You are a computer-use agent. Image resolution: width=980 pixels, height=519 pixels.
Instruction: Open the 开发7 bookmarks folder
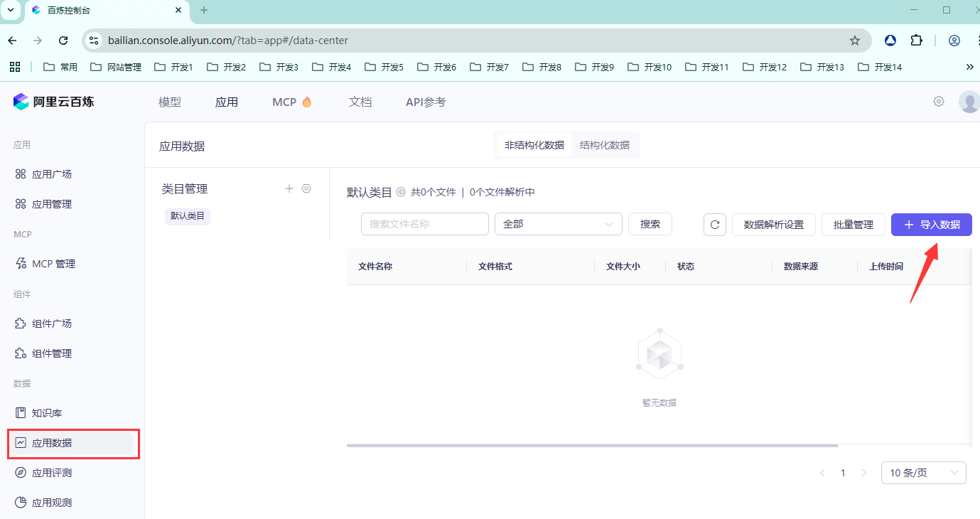[x=489, y=67]
